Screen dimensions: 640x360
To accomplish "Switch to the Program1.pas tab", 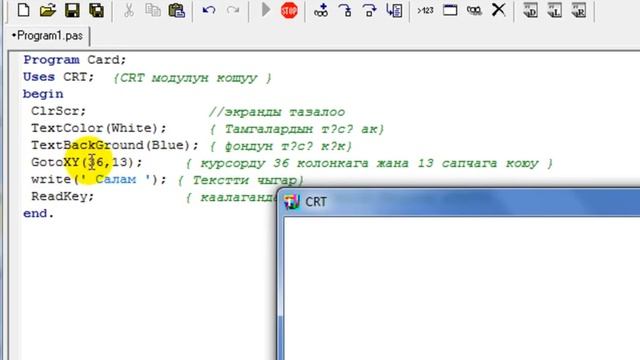I will (47, 36).
